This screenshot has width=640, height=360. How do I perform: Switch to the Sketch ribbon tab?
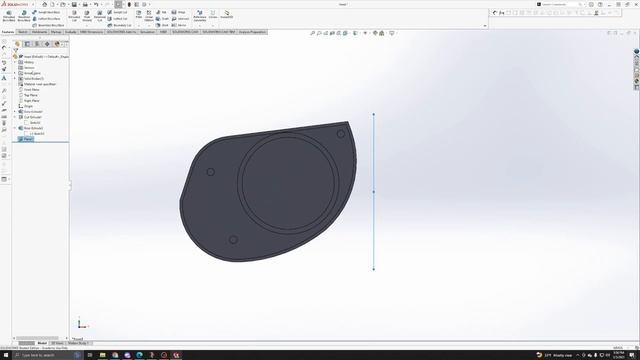coord(23,32)
